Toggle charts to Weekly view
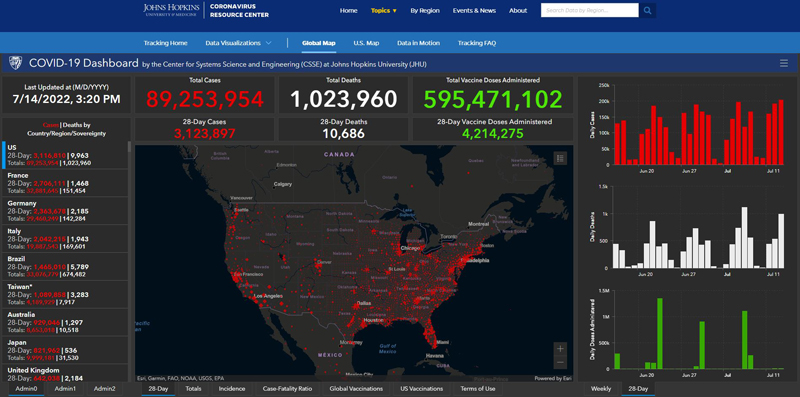 point(601,389)
